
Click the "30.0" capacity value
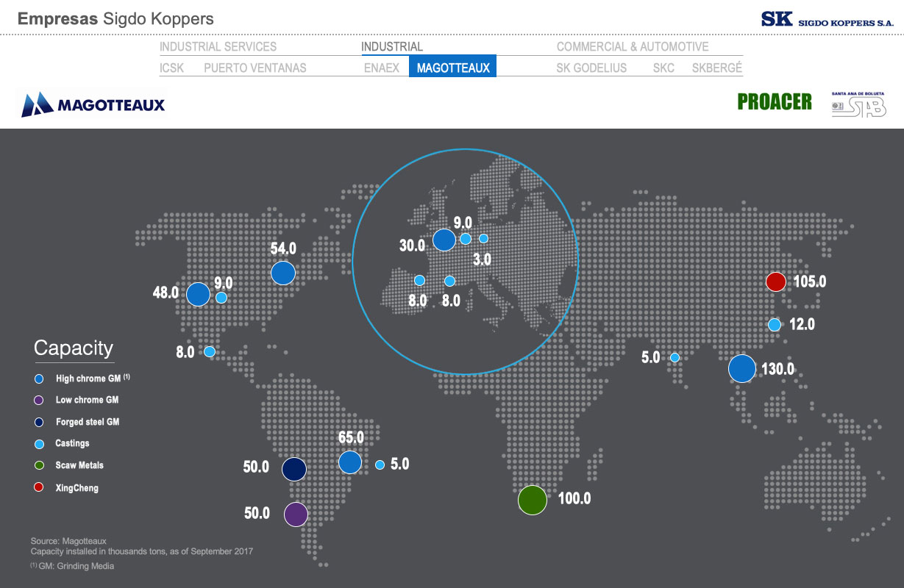click(x=412, y=245)
